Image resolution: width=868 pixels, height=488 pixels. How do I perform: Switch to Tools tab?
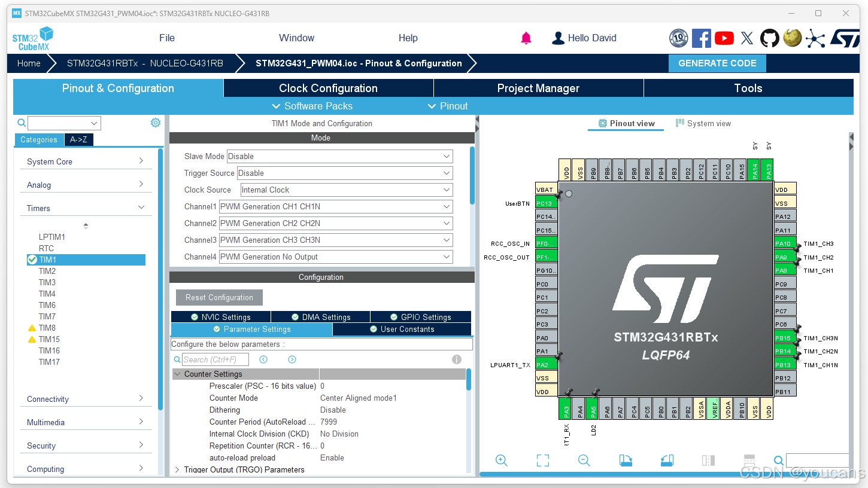click(748, 88)
